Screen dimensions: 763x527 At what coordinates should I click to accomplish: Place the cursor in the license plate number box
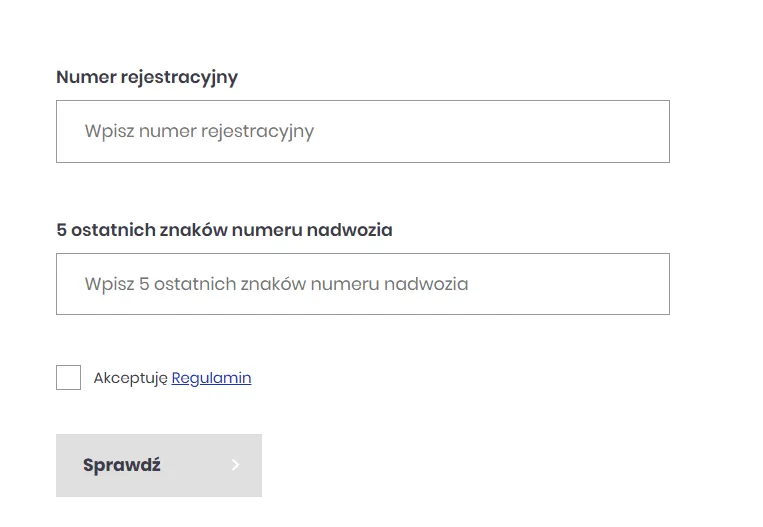363,131
